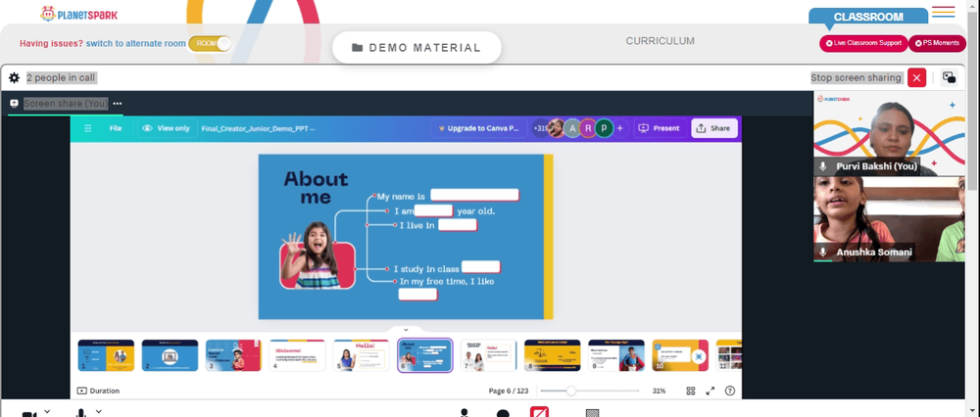The image size is (980, 417).
Task: Click the 2 people in call label
Action: [x=61, y=77]
